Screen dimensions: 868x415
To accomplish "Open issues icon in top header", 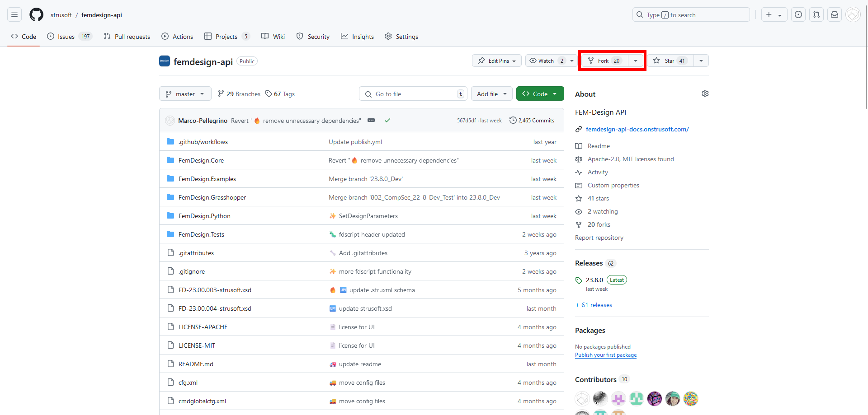I will pos(798,15).
